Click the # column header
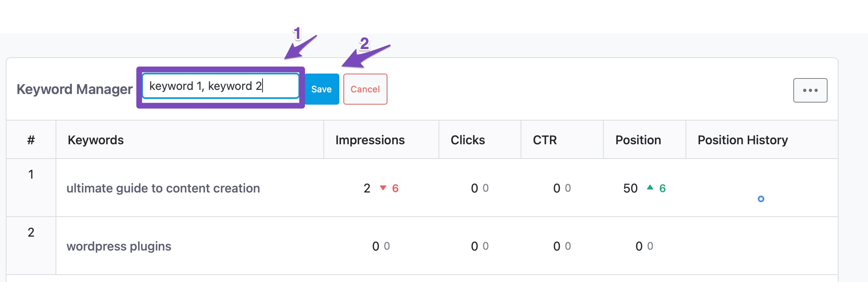Image resolution: width=868 pixels, height=282 pixels. [31, 140]
